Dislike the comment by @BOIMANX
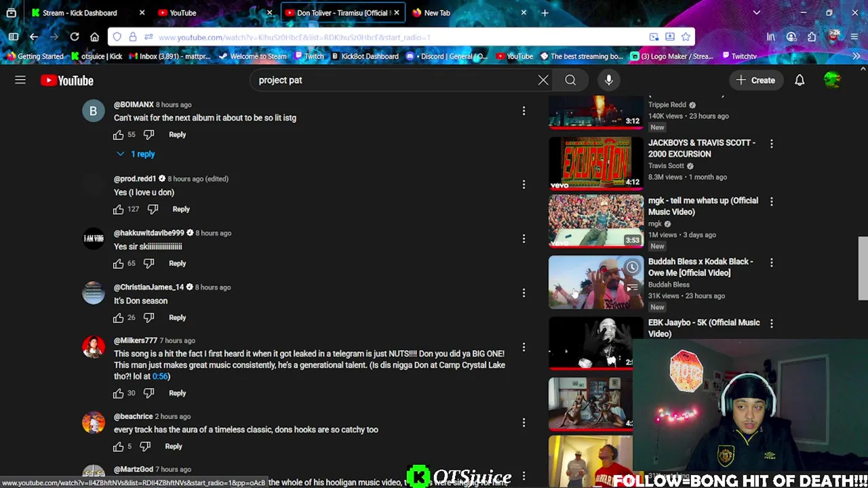868x488 pixels. click(149, 134)
